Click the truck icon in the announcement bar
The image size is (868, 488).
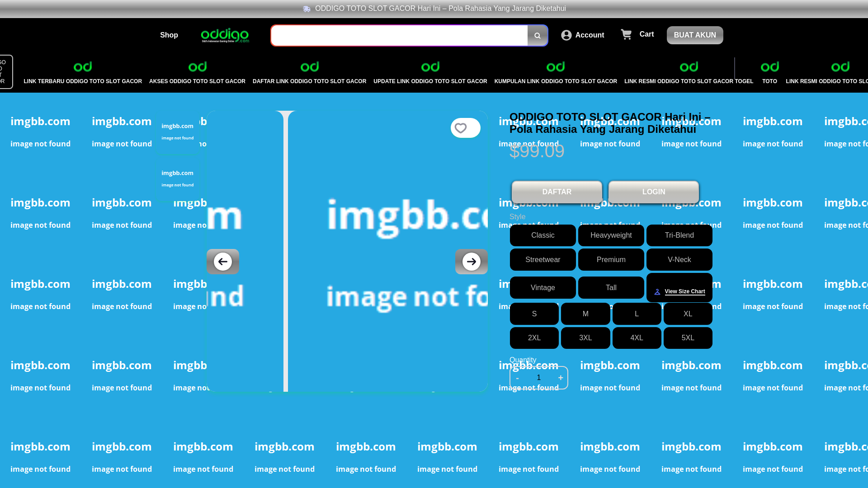pyautogui.click(x=307, y=9)
